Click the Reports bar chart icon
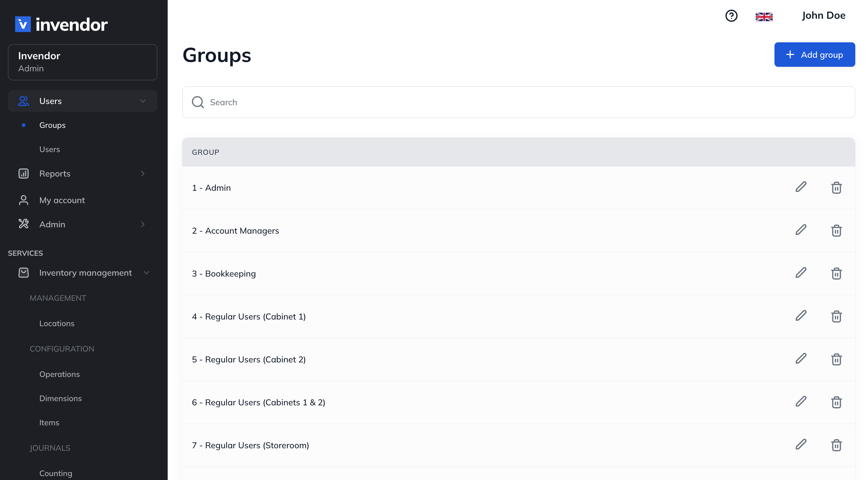Screen dimensions: 868x480 23,174
